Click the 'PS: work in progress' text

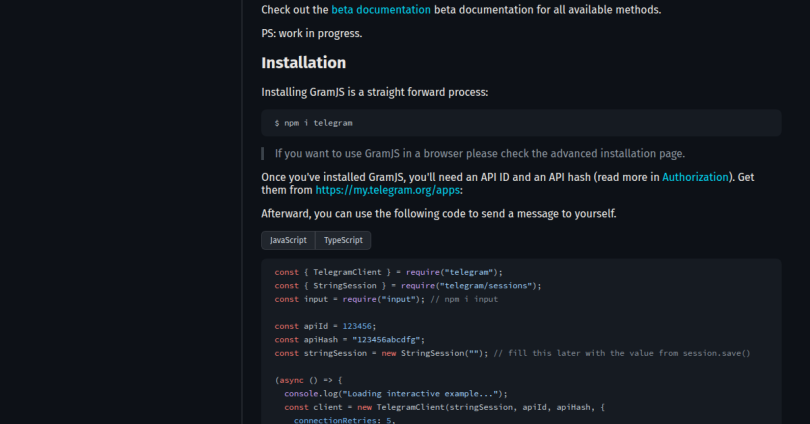coord(311,33)
